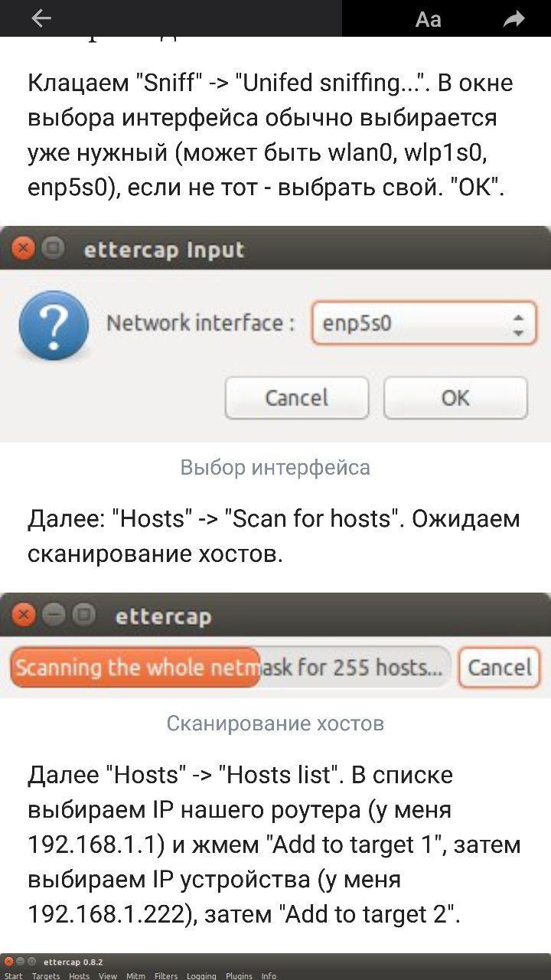Confirm interface with the OK button
The width and height of the screenshot is (551, 980).
tap(455, 398)
